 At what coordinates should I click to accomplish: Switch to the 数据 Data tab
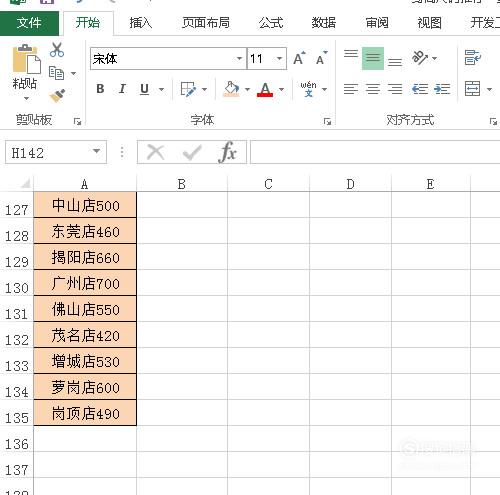pyautogui.click(x=323, y=23)
